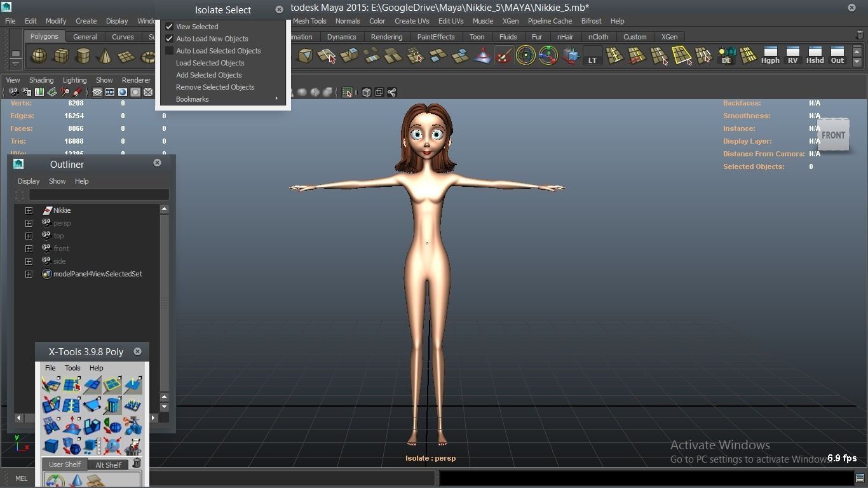Open the Edit UVs menu

(x=451, y=21)
